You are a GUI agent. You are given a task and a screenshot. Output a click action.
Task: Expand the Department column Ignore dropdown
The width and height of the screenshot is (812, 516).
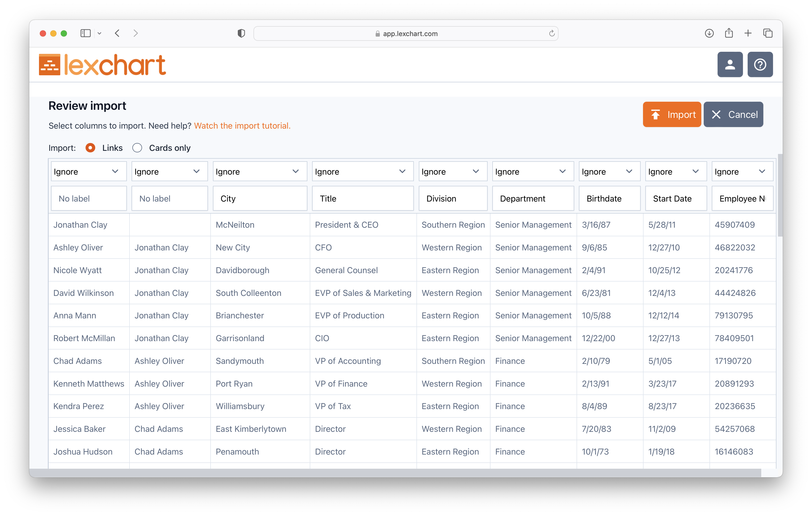[x=530, y=171]
